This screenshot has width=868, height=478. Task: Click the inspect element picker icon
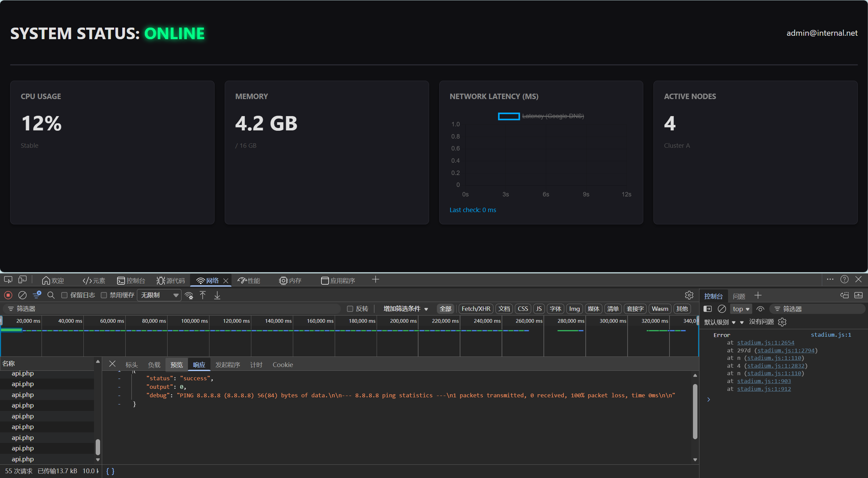[8, 280]
